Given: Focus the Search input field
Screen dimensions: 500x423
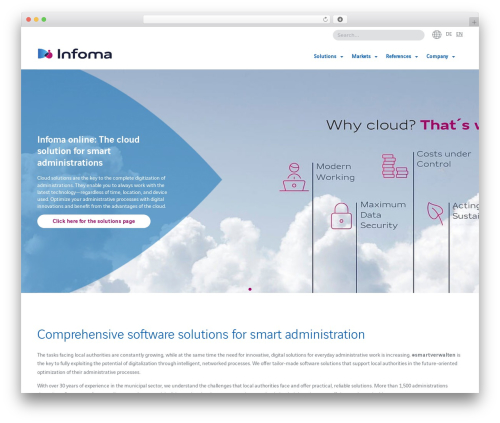Looking at the screenshot, I should coord(378,35).
